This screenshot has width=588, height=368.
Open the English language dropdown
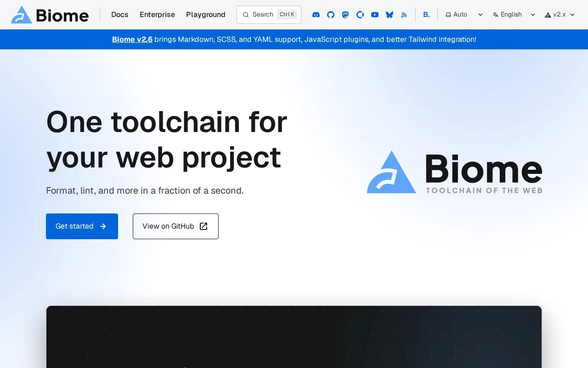click(x=514, y=15)
